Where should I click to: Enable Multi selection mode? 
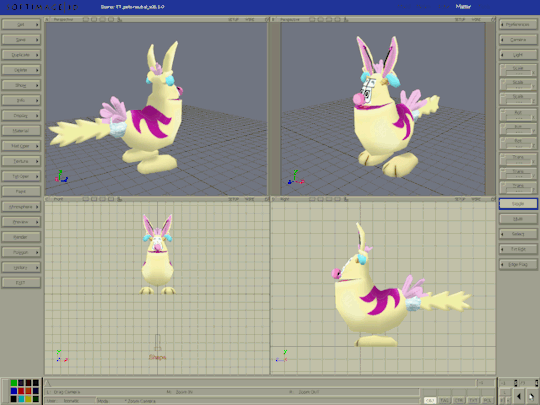point(518,219)
